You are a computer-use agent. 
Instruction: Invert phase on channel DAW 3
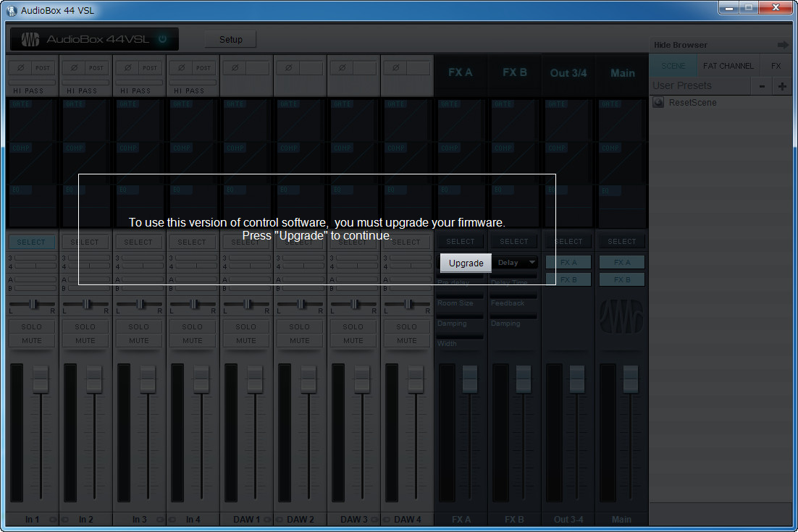click(342, 67)
